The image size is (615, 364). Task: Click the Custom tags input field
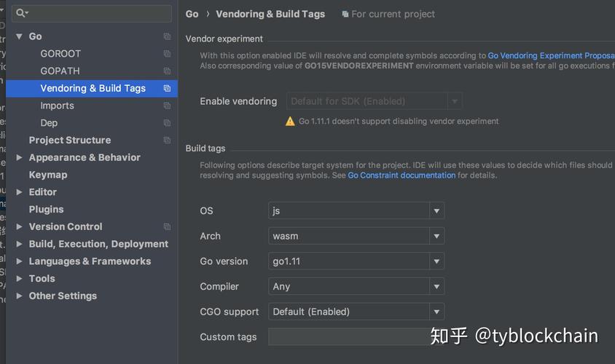click(356, 337)
